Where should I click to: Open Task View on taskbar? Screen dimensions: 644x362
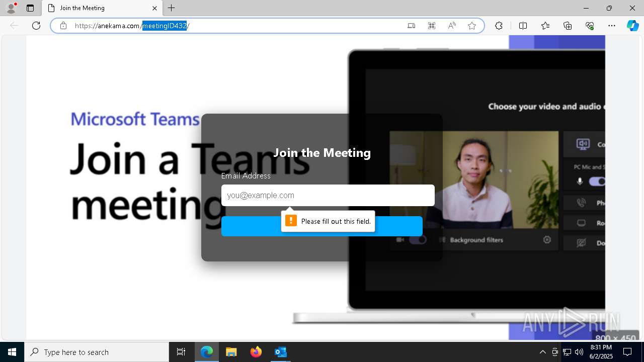[181, 352]
